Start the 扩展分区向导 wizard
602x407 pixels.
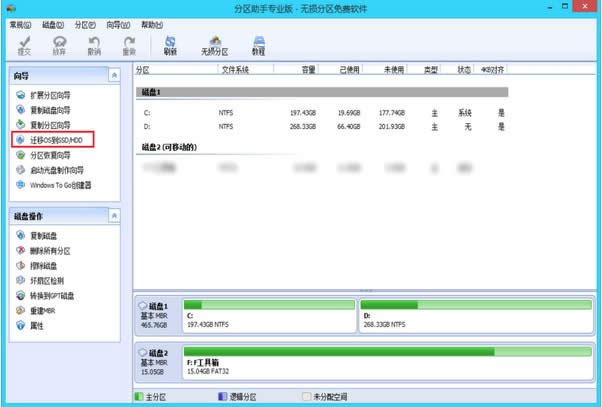(x=49, y=95)
